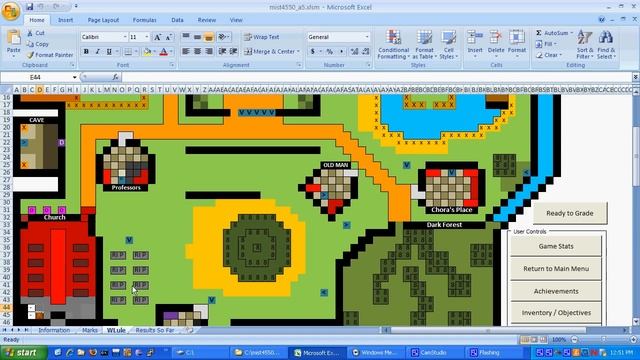Screen dimensions: 640x360
Task: Open Format as Table gallery
Action: click(424, 44)
